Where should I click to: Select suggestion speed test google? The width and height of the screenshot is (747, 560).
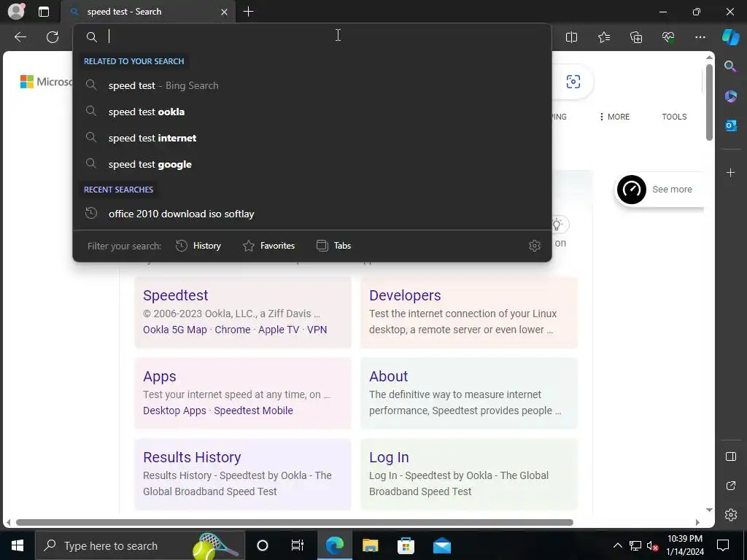(x=312, y=164)
